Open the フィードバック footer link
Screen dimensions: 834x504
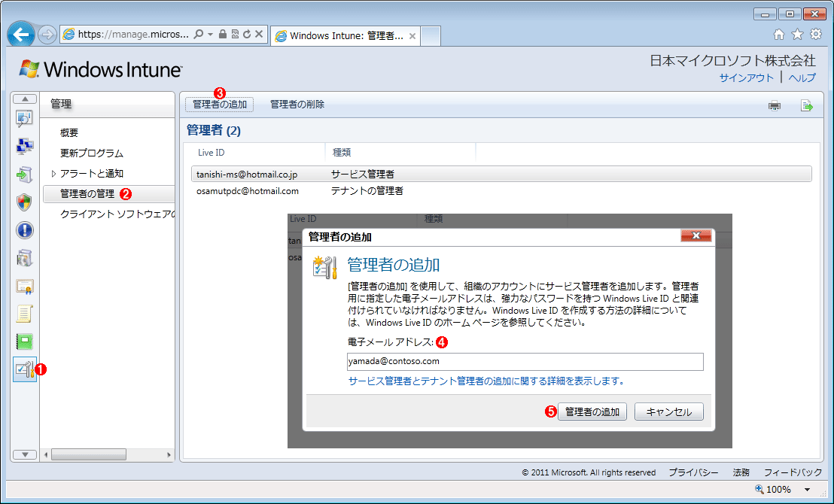793,472
